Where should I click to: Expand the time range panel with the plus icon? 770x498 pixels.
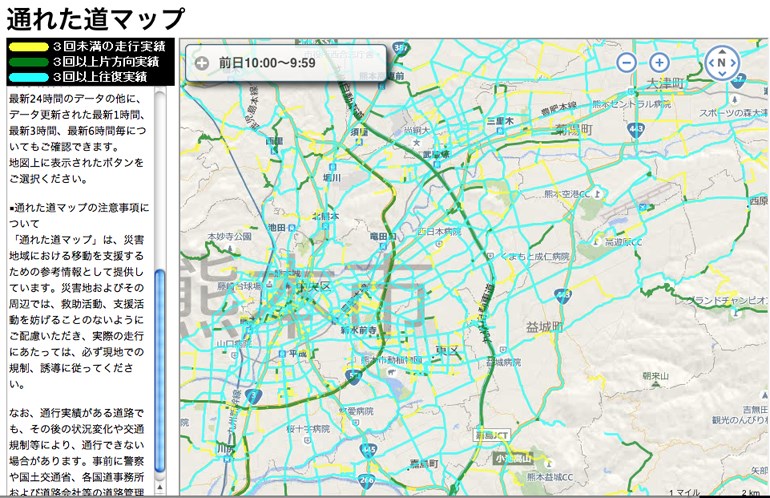click(202, 63)
